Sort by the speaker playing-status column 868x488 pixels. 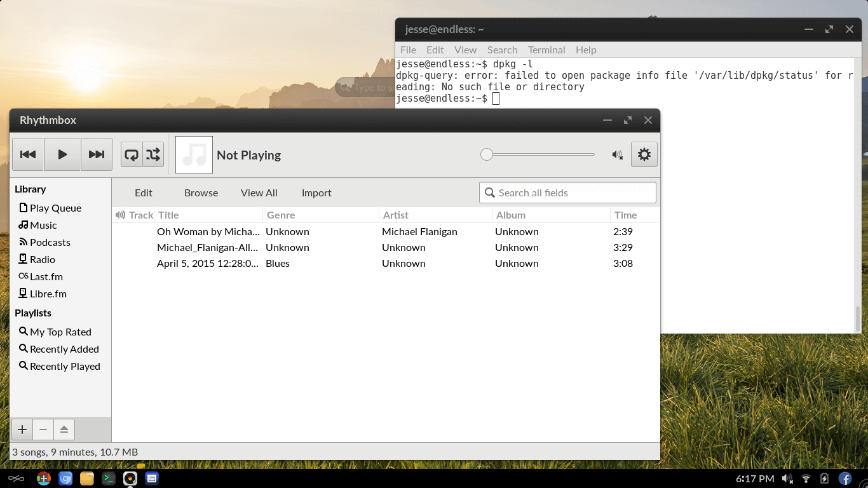tap(119, 215)
